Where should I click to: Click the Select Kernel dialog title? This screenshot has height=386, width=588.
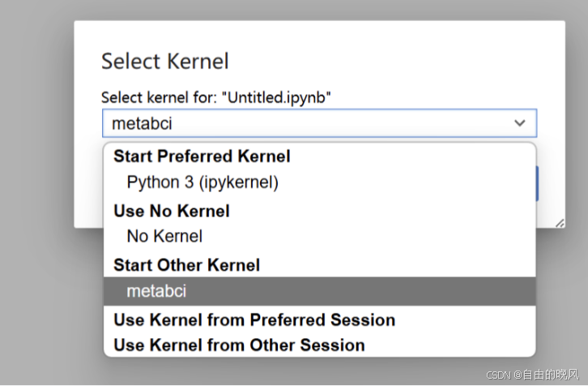(x=164, y=61)
